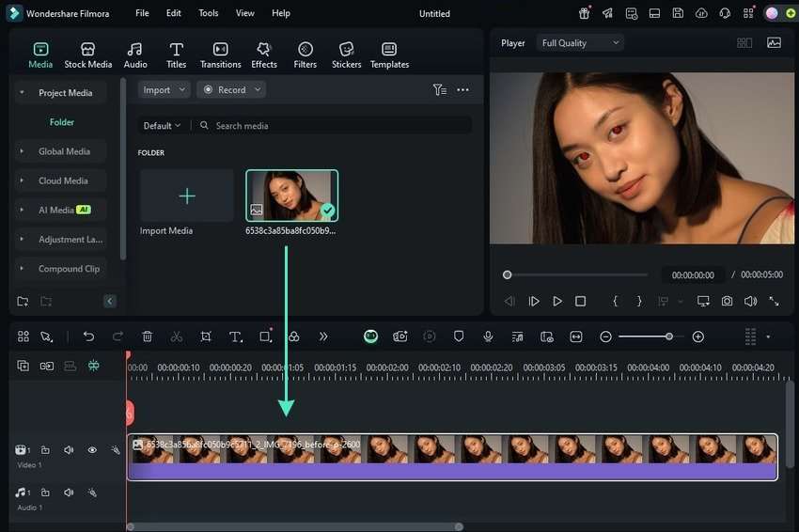The image size is (799, 532).
Task: Open the Stickers panel
Action: click(346, 55)
